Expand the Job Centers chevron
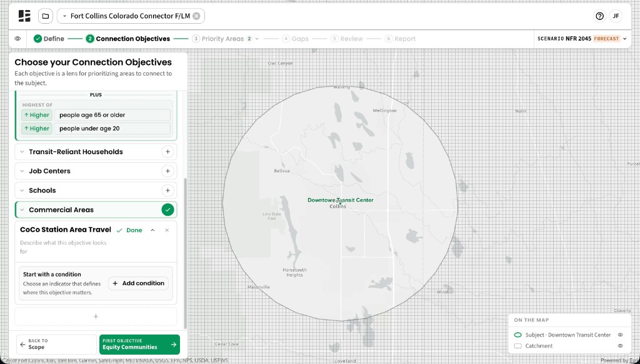640x364 pixels. pyautogui.click(x=22, y=171)
